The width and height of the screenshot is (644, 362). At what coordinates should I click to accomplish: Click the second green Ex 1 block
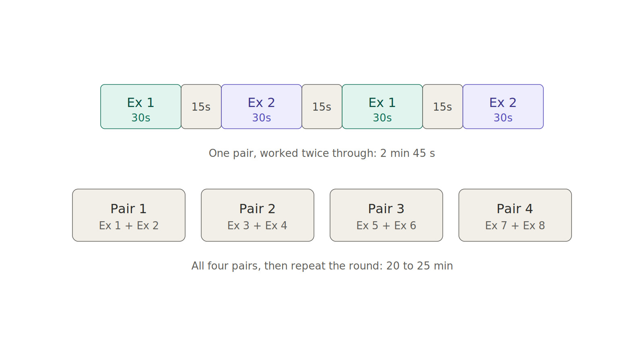coord(382,107)
